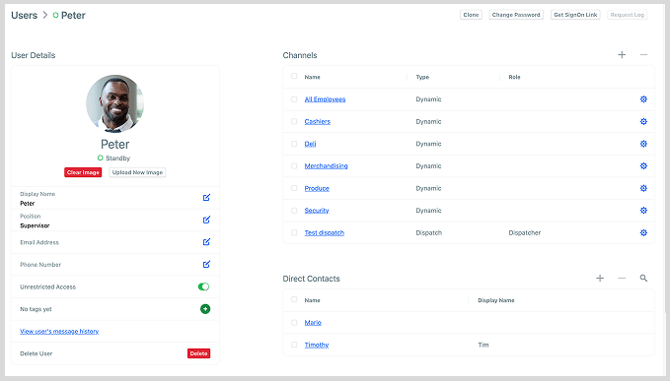
Task: Open the Deli channel link
Action: [x=310, y=144]
